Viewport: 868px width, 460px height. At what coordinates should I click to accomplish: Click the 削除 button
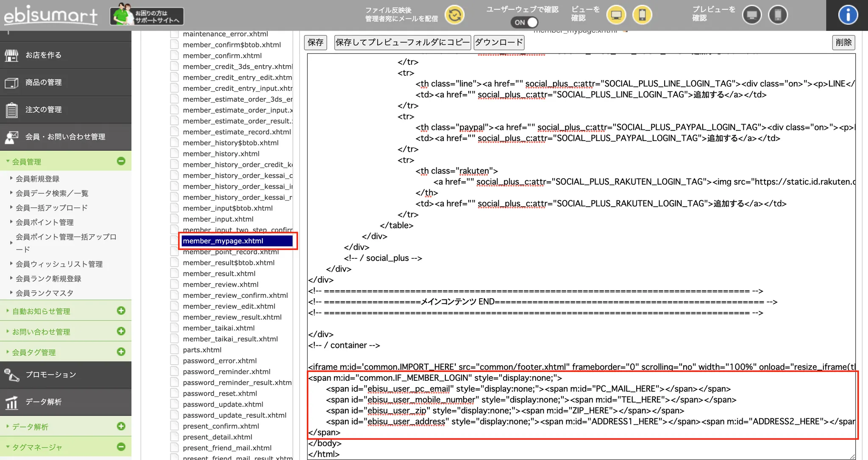point(843,42)
